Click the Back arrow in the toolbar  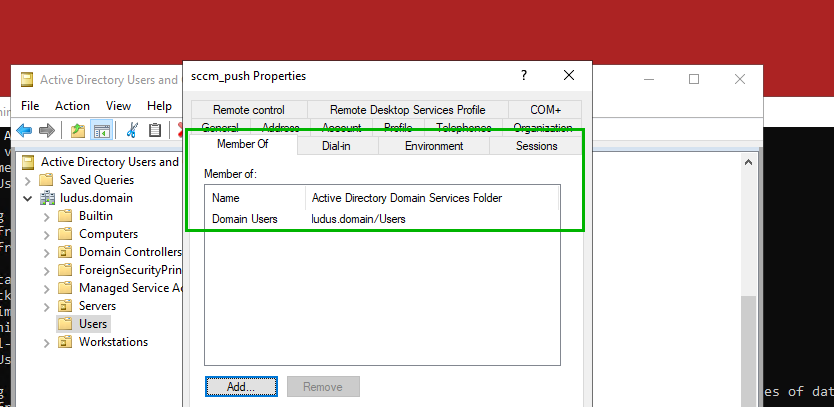click(24, 130)
